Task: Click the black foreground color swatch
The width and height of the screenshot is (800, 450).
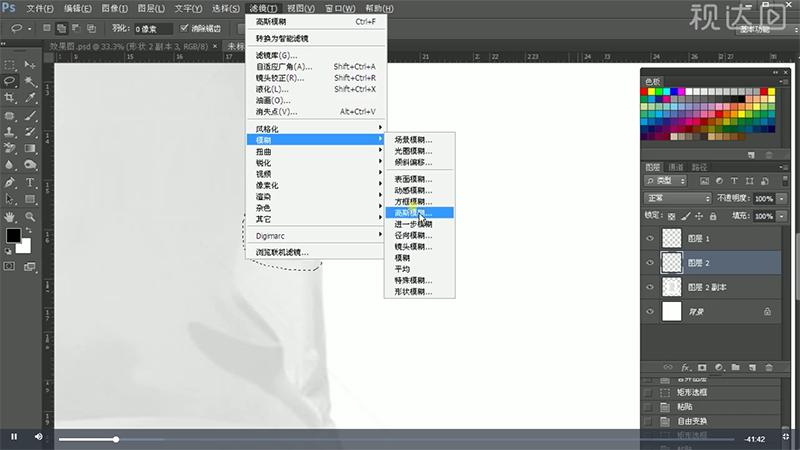Action: tap(13, 235)
